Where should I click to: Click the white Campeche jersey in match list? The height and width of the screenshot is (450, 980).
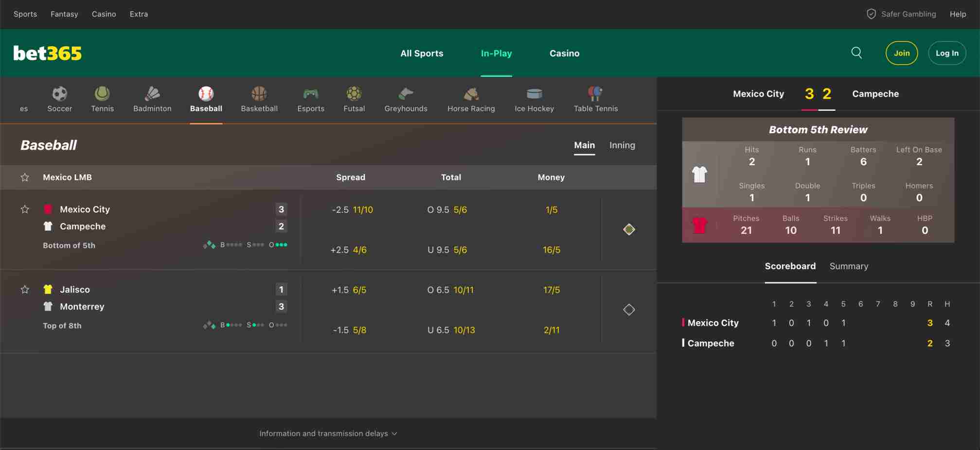(48, 226)
